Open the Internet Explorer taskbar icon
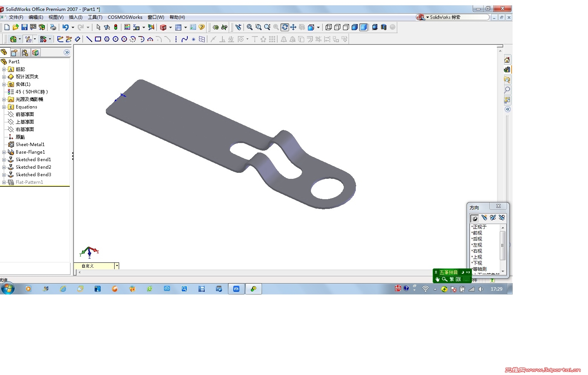Viewport: 588px width, 375px height. pos(63,289)
